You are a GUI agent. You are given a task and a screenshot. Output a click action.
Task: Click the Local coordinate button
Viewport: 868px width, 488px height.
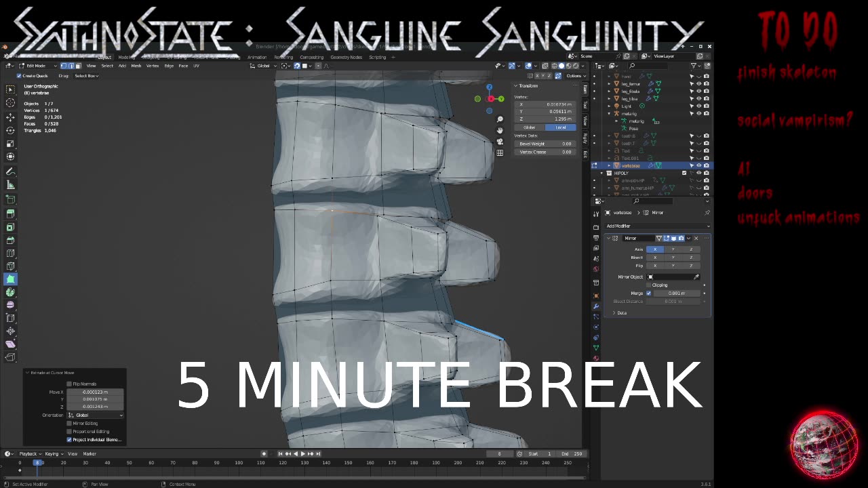tap(560, 127)
